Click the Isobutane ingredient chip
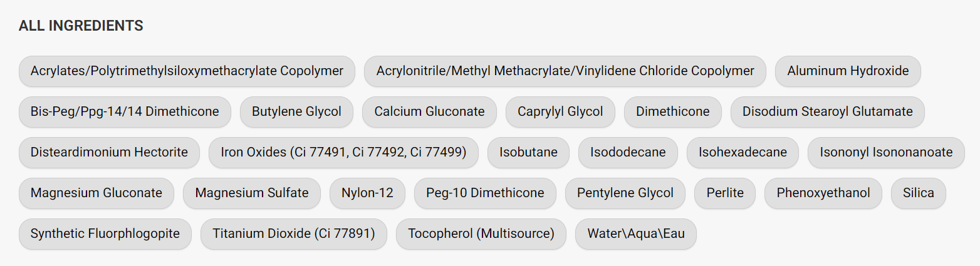Screen dimensions: 980x266 528,152
